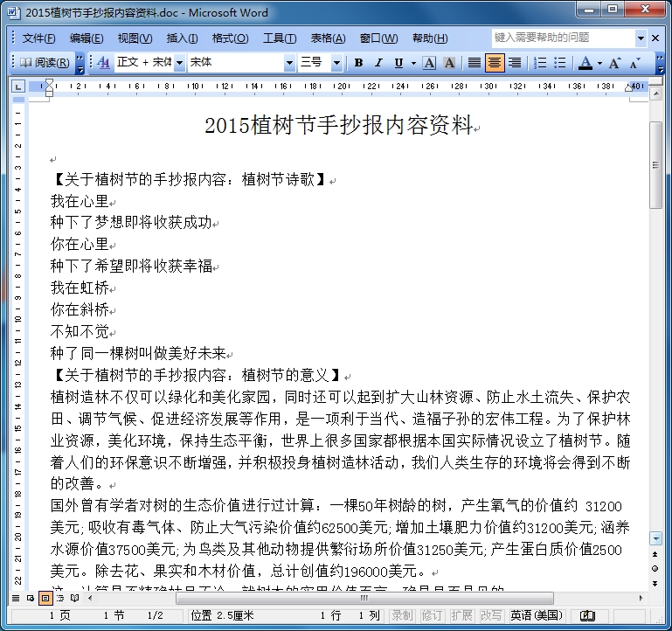Viewport: 672px width, 631px height.
Task: Click the first line indent ruler marker
Action: [x=49, y=82]
